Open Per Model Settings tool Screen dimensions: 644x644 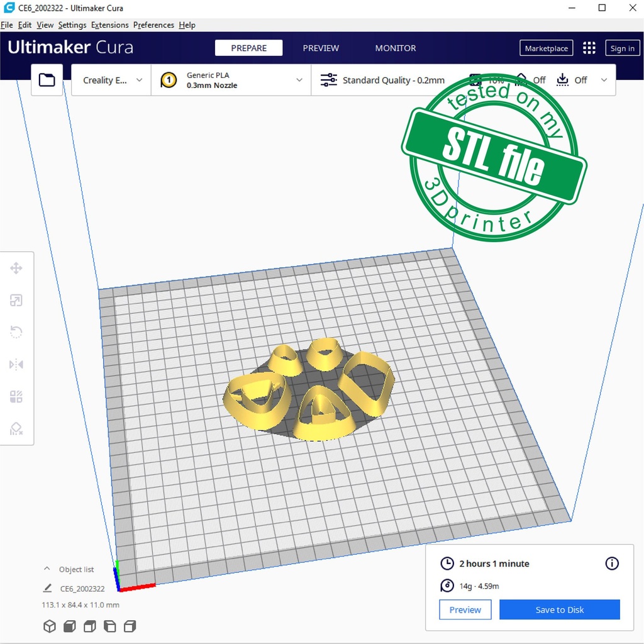(x=16, y=396)
